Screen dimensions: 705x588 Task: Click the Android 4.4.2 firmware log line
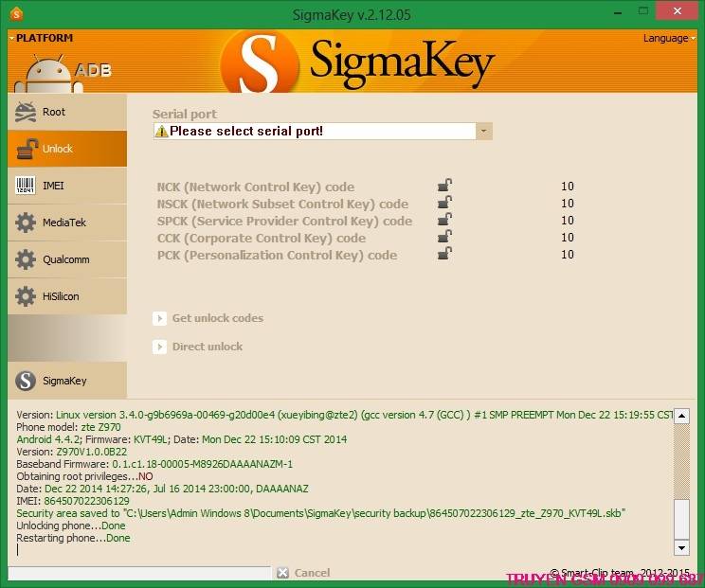pyautogui.click(x=181, y=439)
